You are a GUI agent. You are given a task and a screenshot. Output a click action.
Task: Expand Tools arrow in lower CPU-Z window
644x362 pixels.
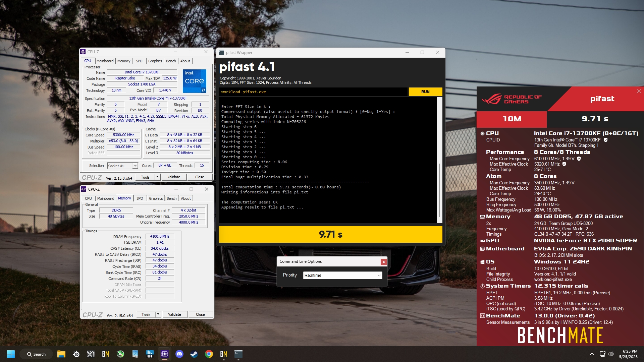click(x=158, y=314)
